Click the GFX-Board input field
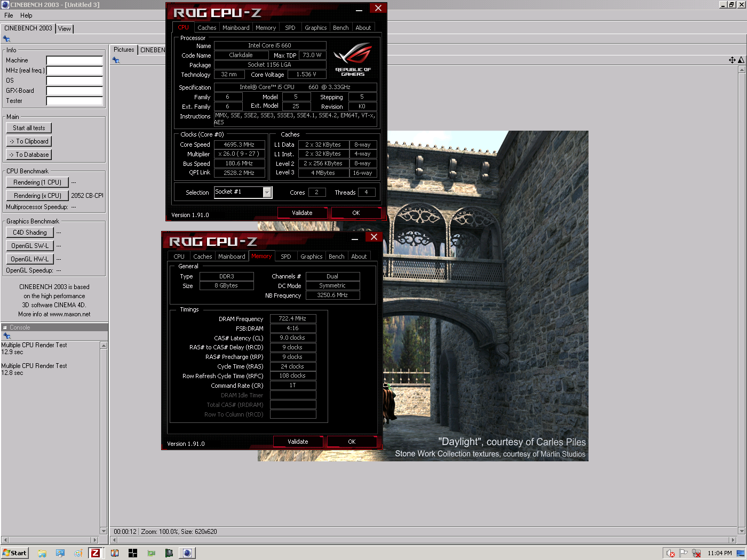Image resolution: width=747 pixels, height=560 pixels. coord(75,91)
